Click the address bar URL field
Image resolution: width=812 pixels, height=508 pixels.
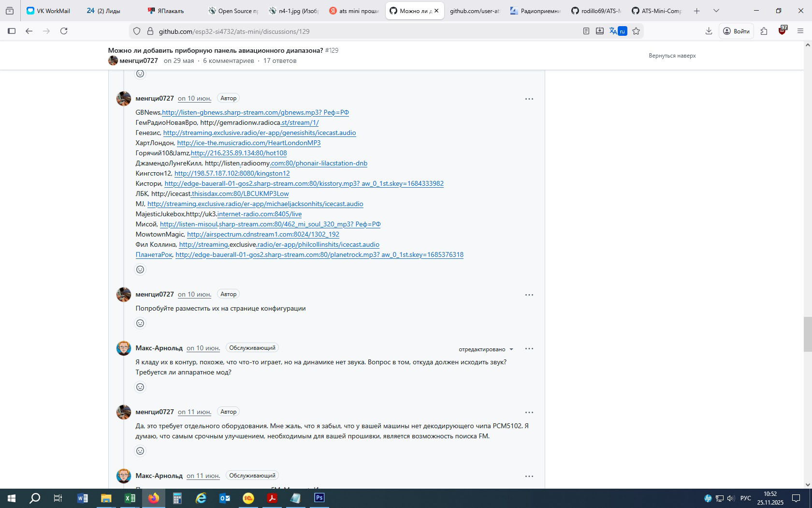point(338,31)
